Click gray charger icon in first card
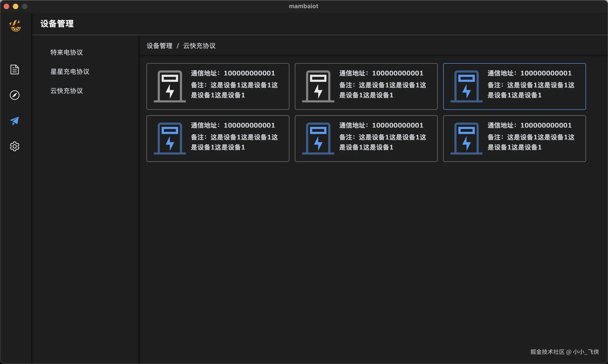This screenshot has width=608, height=364. (x=170, y=86)
